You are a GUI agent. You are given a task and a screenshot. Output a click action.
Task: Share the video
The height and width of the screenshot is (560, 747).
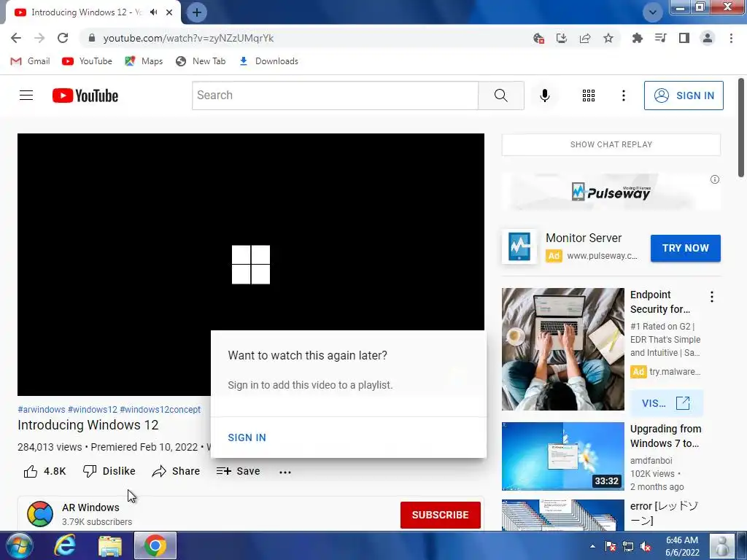coord(176,471)
